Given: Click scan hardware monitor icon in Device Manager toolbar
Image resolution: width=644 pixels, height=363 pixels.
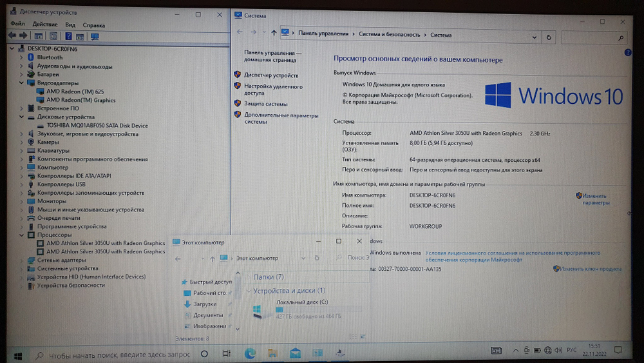Looking at the screenshot, I should point(95,37).
